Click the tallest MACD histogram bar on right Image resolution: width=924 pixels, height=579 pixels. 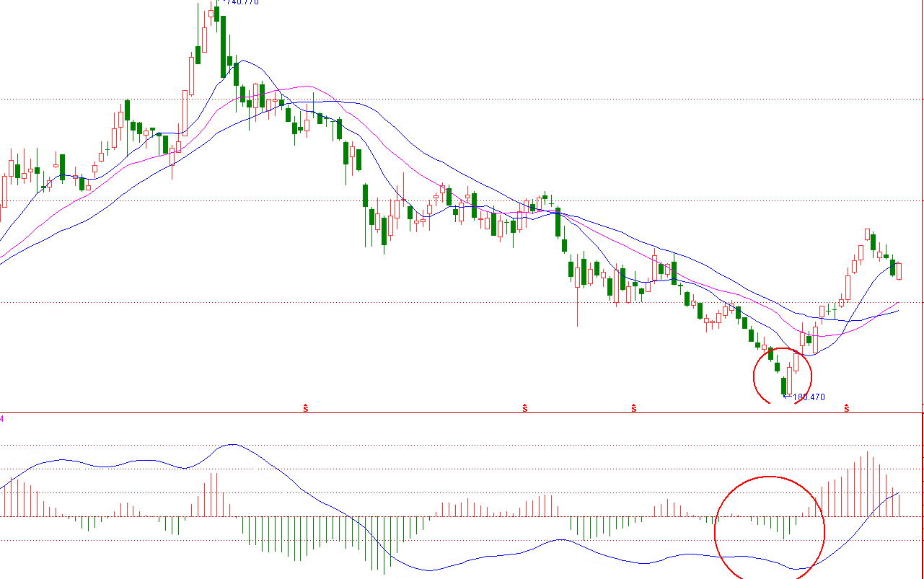[x=867, y=484]
